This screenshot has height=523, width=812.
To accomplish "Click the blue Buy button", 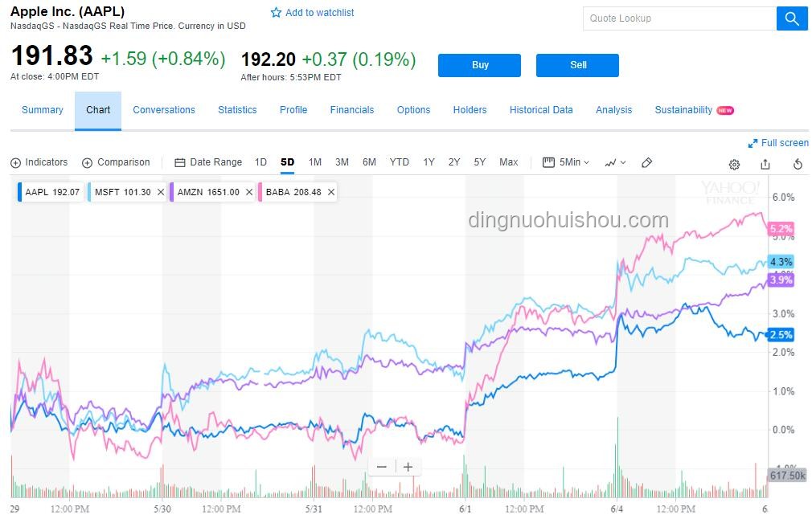I will [479, 65].
